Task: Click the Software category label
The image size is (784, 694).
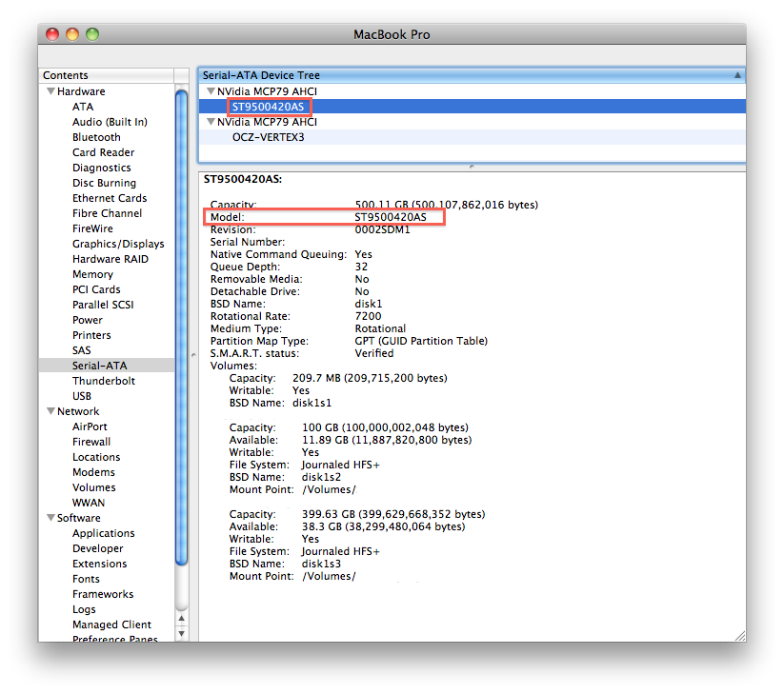Action: 78,518
